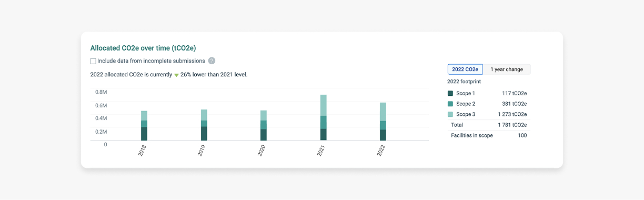The height and width of the screenshot is (200, 644).
Task: Click the Scope 3 value 1 273 tCO2e
Action: pos(512,114)
